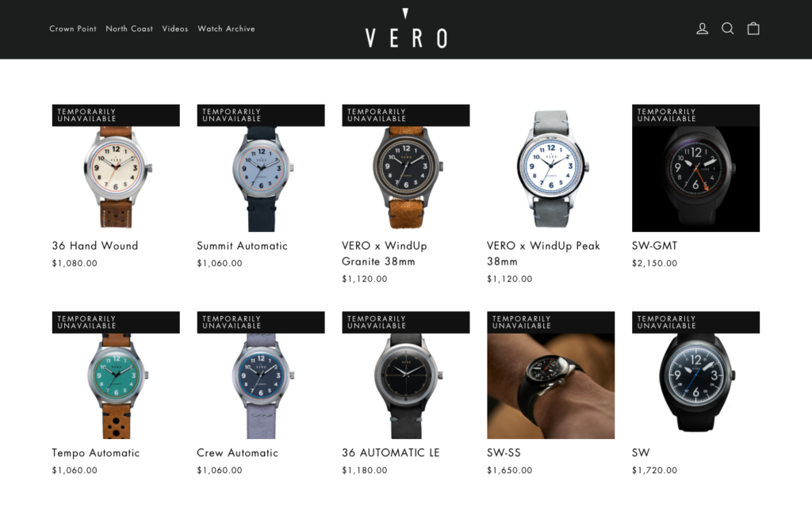Go to Videos page
The height and width of the screenshot is (515, 812).
pos(175,29)
